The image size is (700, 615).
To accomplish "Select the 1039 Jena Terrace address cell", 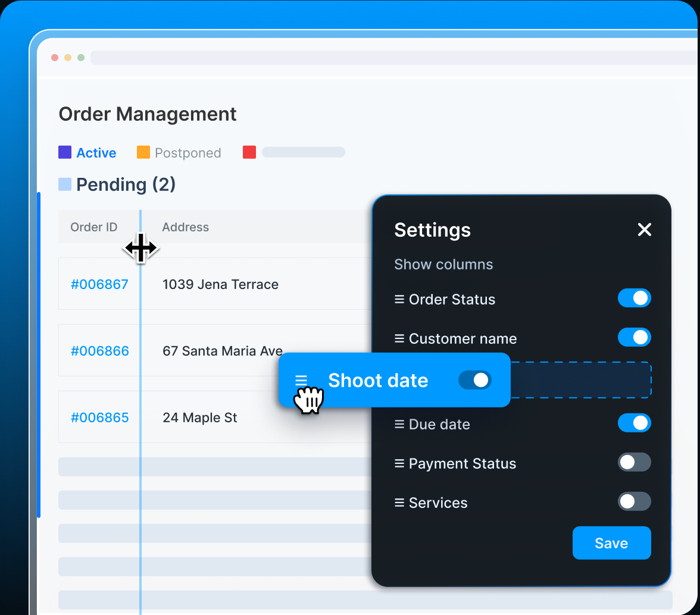I will click(220, 284).
